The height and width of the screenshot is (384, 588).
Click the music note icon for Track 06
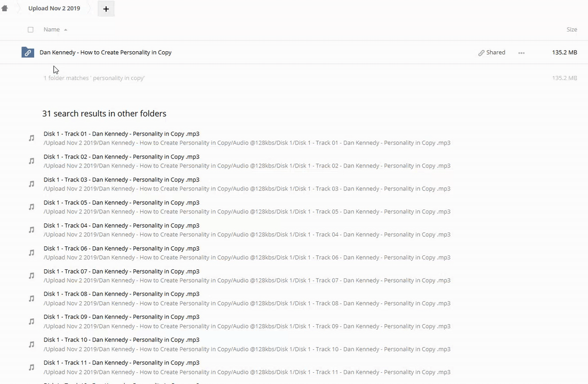[x=31, y=253]
